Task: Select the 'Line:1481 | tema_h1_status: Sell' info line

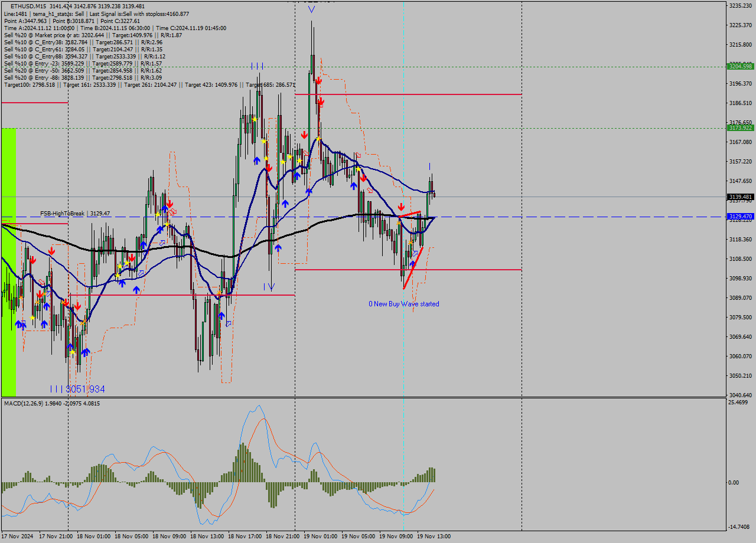Action: (x=97, y=14)
